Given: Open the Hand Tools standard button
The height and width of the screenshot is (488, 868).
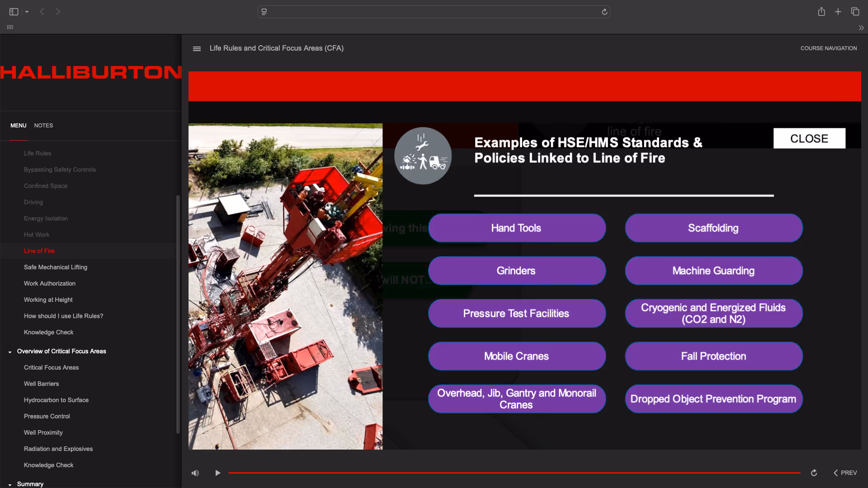Looking at the screenshot, I should tap(516, 228).
